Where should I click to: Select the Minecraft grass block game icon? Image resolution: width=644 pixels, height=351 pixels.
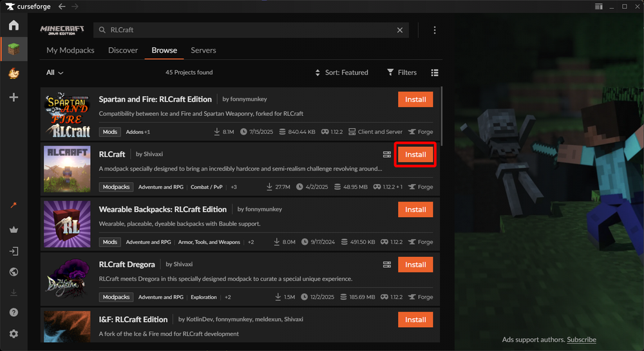click(14, 49)
